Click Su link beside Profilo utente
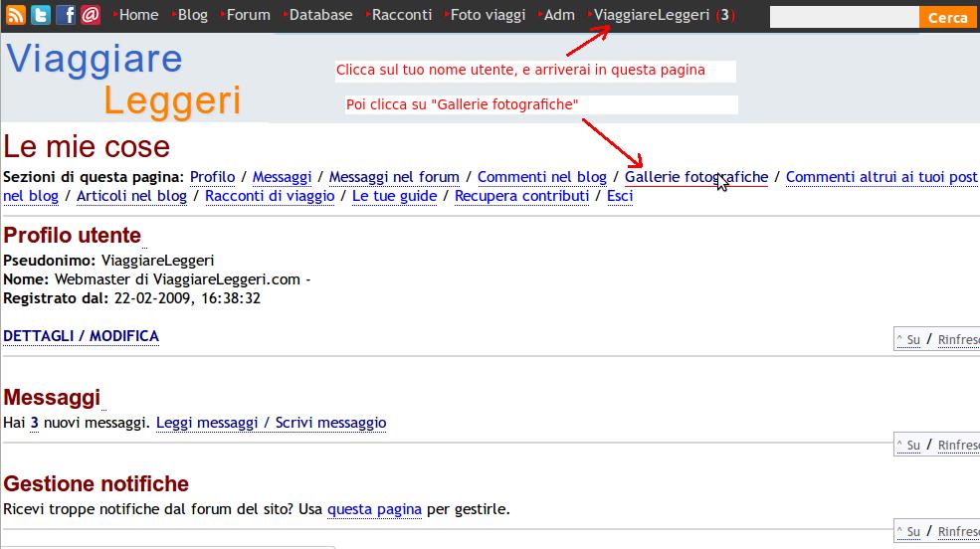This screenshot has width=980, height=549. [x=908, y=340]
